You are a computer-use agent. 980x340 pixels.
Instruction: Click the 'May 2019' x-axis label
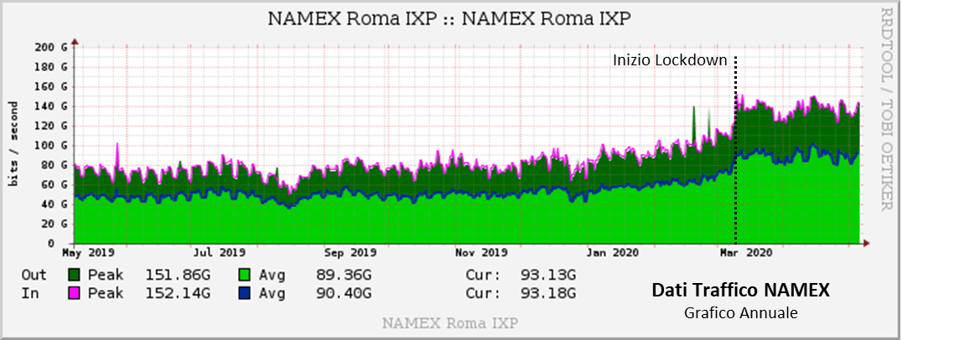(89, 253)
